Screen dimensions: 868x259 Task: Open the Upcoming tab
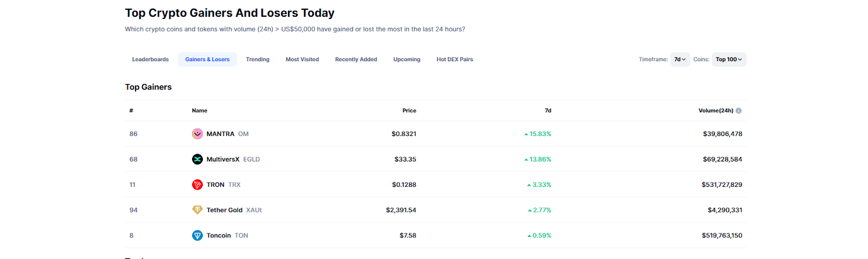click(x=407, y=60)
